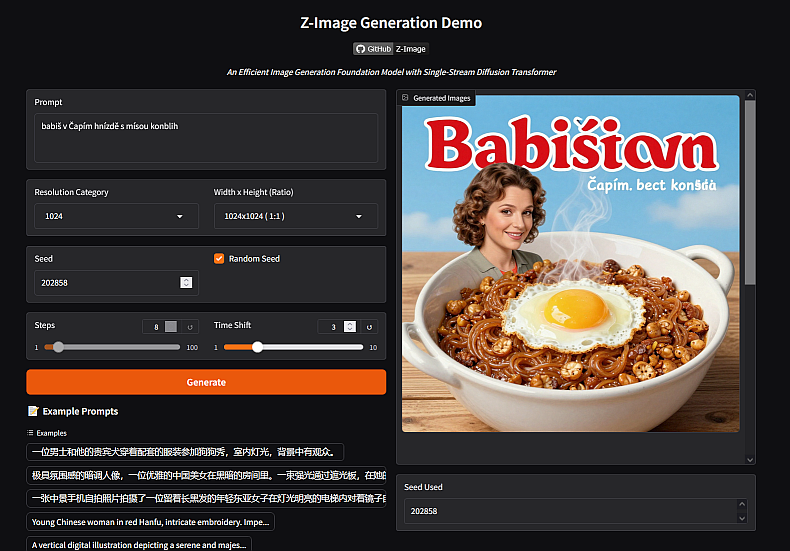The height and width of the screenshot is (551, 790).
Task: Click the Time Shift number stepper
Action: coord(350,326)
